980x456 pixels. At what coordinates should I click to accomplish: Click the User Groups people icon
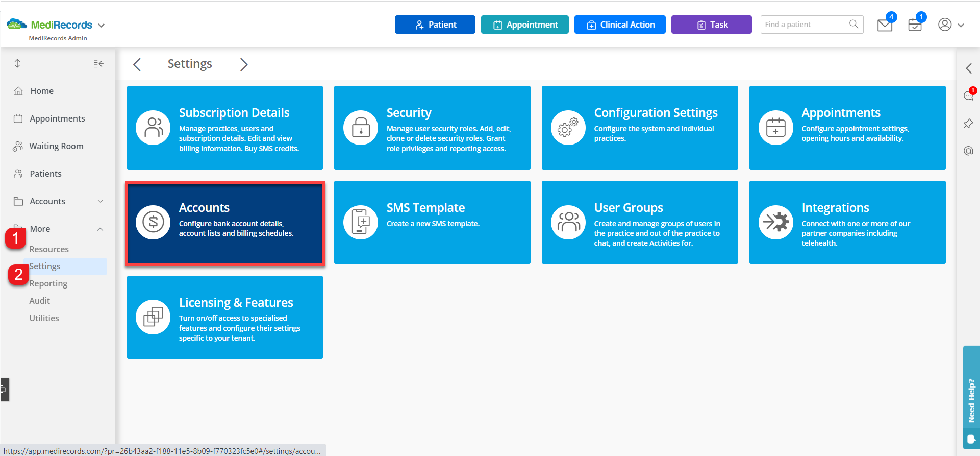568,222
